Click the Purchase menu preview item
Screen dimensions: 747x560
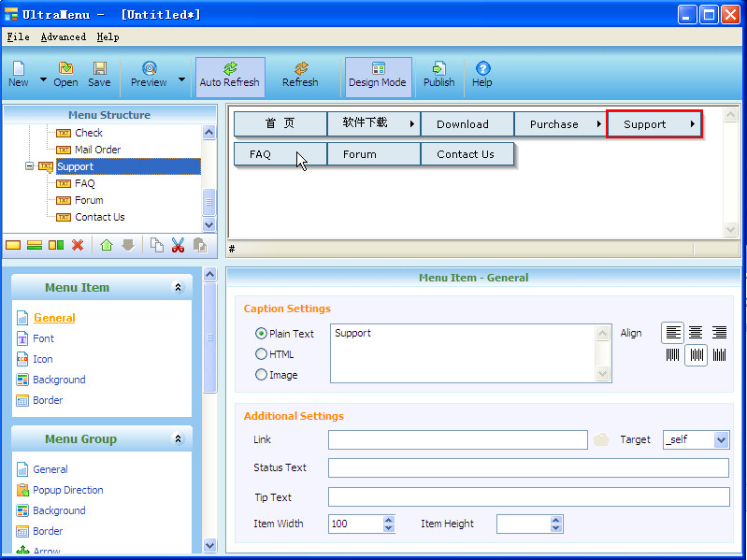tap(560, 124)
